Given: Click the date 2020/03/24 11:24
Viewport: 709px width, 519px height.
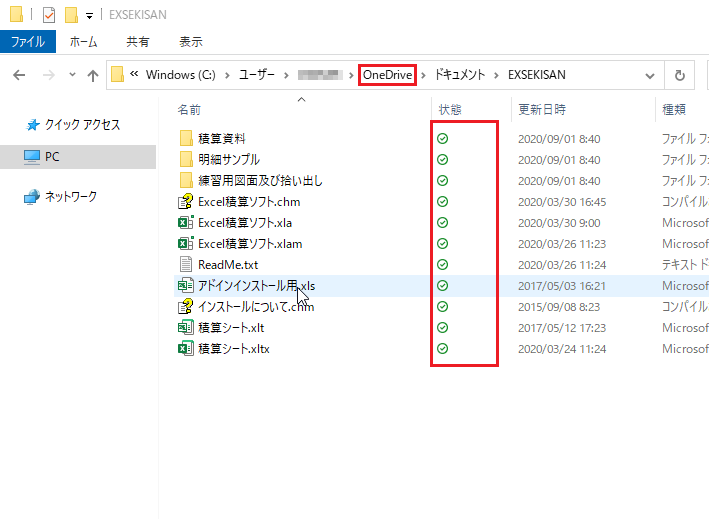Looking at the screenshot, I should (x=562, y=349).
